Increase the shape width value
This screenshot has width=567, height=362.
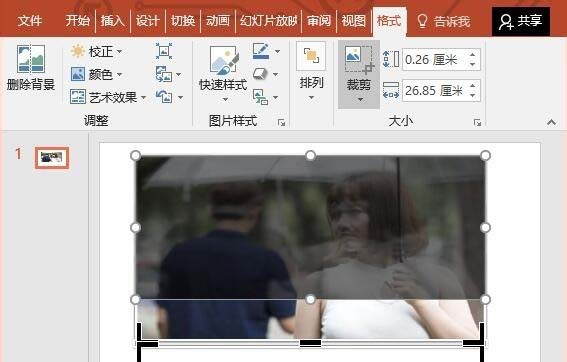pos(473,86)
